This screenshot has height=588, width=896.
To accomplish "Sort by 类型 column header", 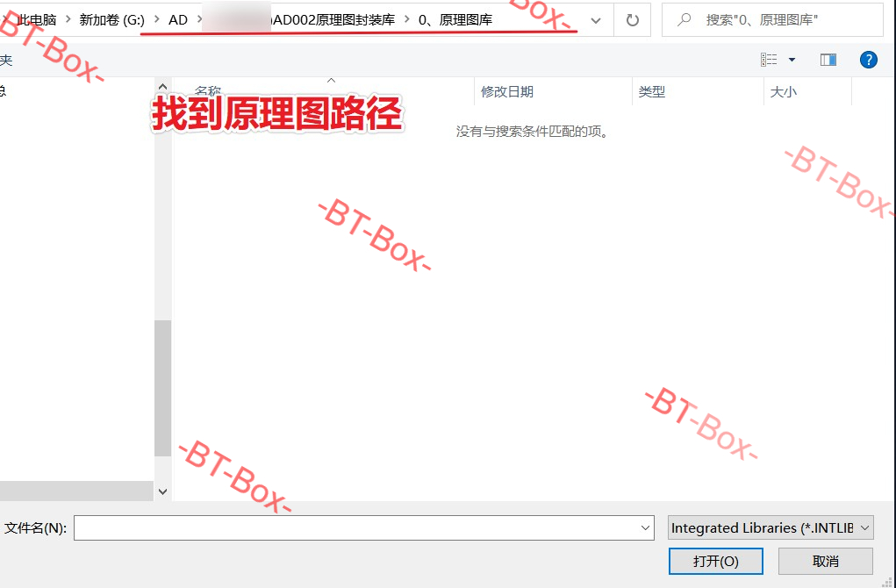I will (698, 91).
